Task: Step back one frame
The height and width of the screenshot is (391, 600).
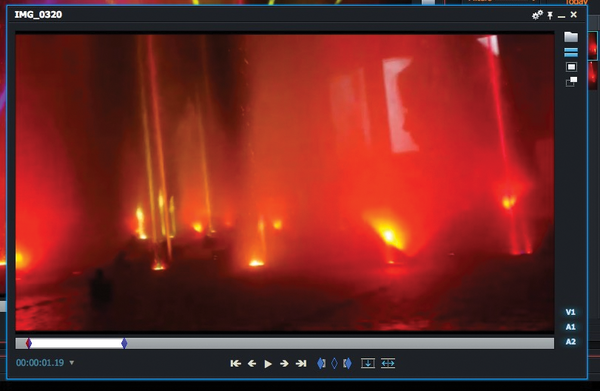Action: 252,363
